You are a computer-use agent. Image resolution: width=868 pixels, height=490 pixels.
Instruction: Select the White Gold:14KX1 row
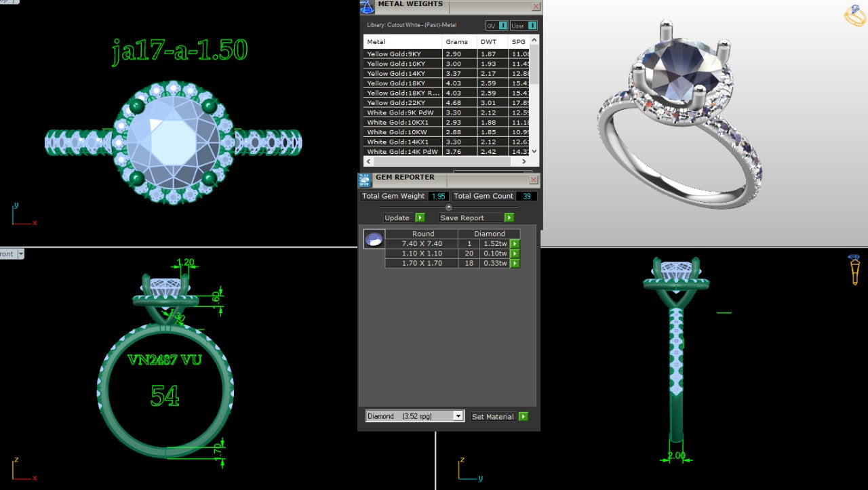click(x=446, y=142)
